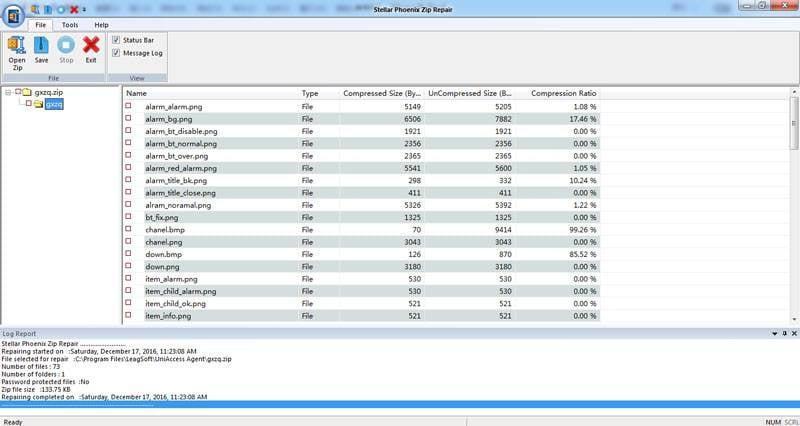Select the gxzq folder in the tree

[53, 104]
